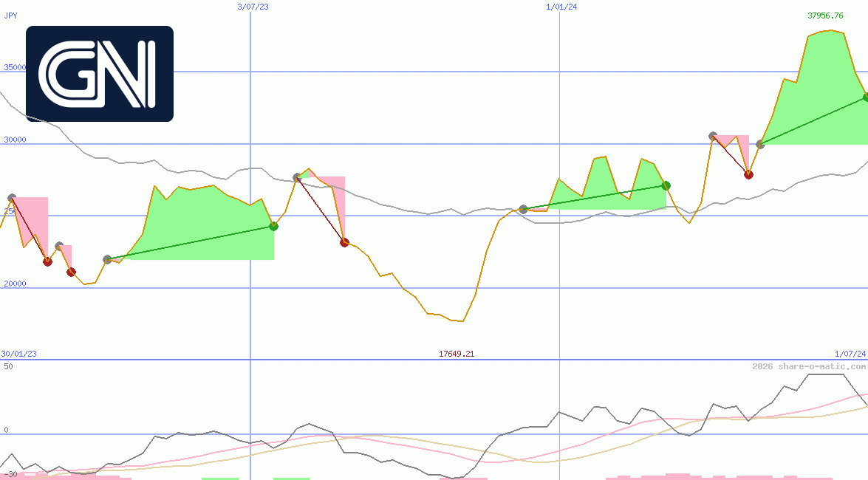This screenshot has height=480, width=868.
Task: Click the GNI company logo
Action: pyautogui.click(x=100, y=74)
